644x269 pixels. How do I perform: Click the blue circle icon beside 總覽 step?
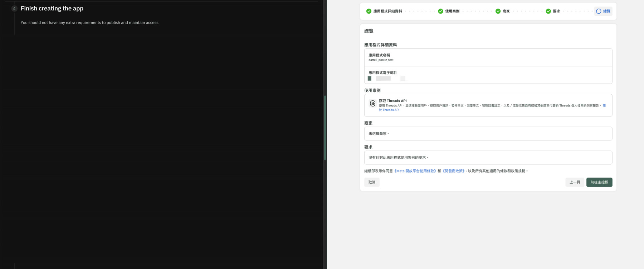pyautogui.click(x=599, y=11)
